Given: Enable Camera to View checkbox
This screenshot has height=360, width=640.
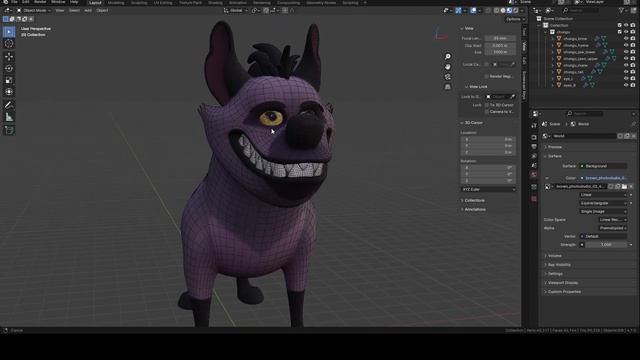Looking at the screenshot, I should click(487, 111).
